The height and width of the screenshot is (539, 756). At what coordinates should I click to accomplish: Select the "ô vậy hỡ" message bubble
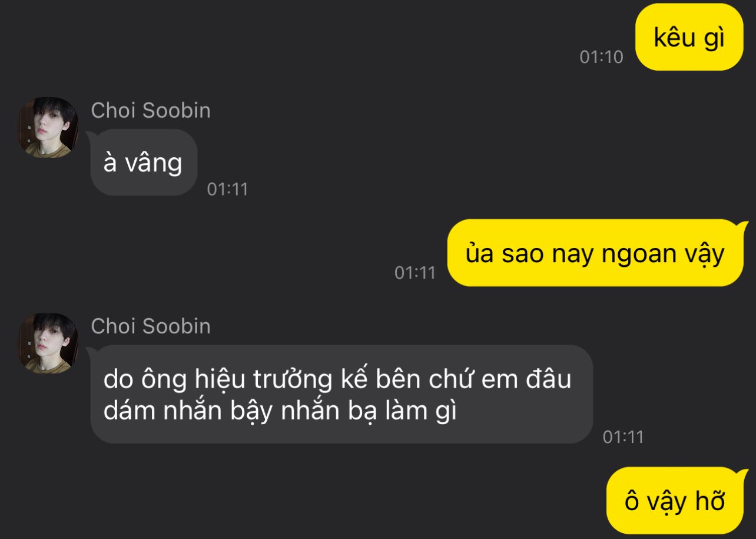pyautogui.click(x=675, y=501)
